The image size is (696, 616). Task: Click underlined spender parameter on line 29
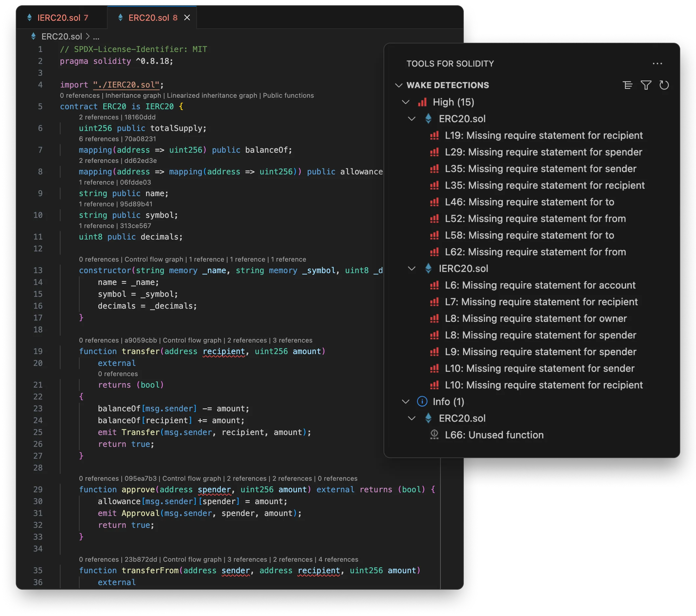[x=214, y=490]
